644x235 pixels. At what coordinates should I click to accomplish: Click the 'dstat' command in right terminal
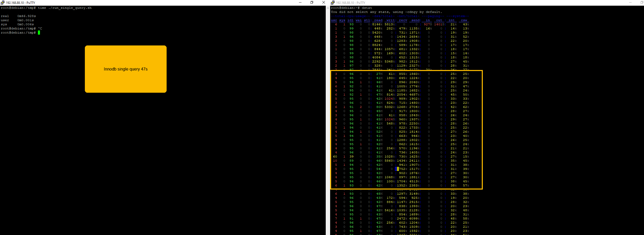(367, 8)
